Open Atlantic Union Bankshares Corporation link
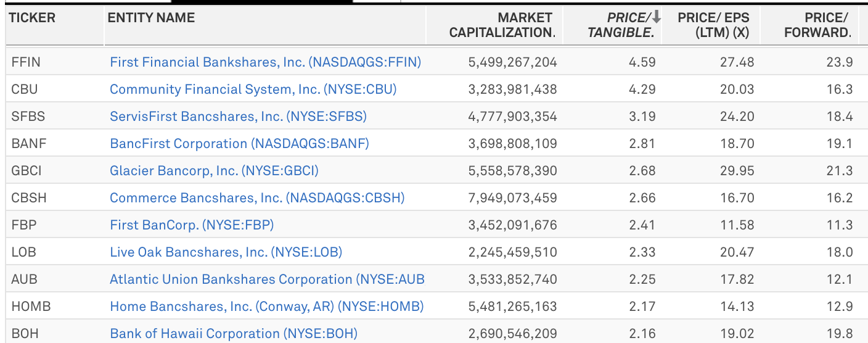 (267, 279)
